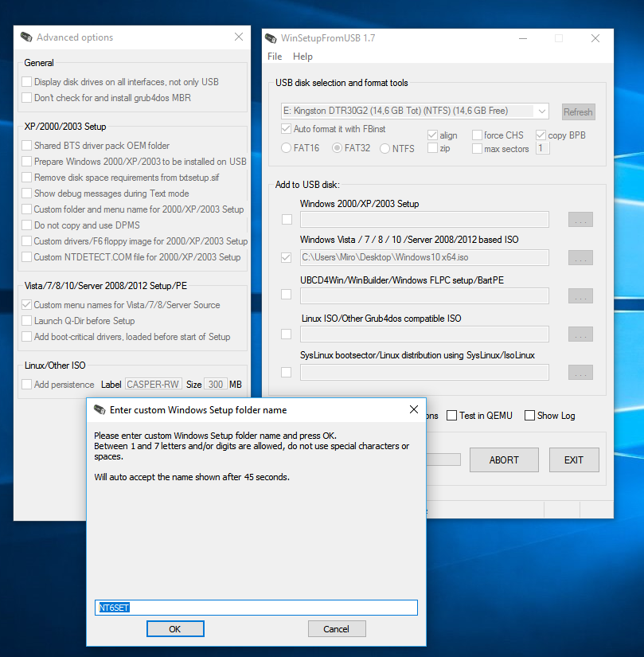Viewport: 644px width, 657px height.
Task: Click the persistence Size 300 field
Action: pyautogui.click(x=216, y=384)
